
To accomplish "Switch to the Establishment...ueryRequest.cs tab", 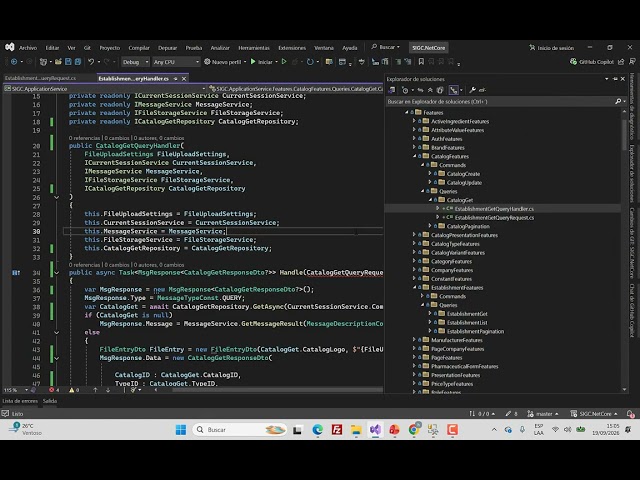I will 40,78.
